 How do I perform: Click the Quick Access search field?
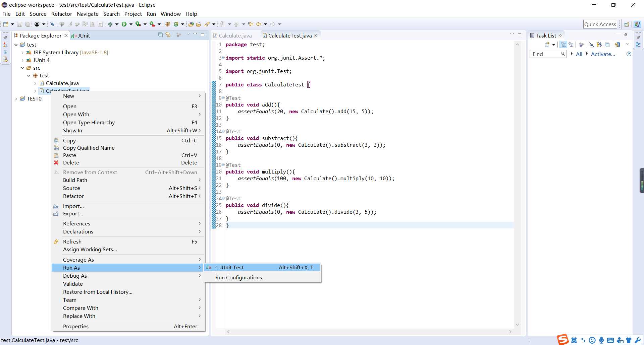(600, 24)
